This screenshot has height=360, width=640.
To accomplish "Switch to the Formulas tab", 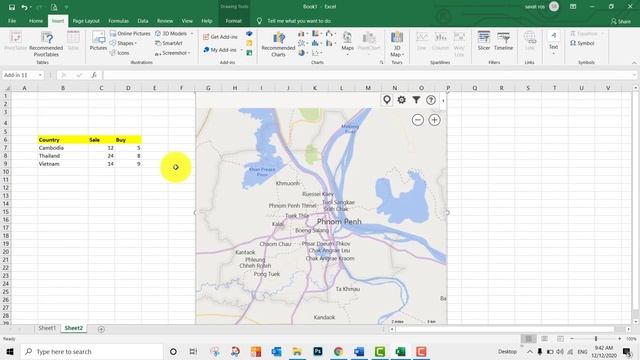I will pos(118,21).
